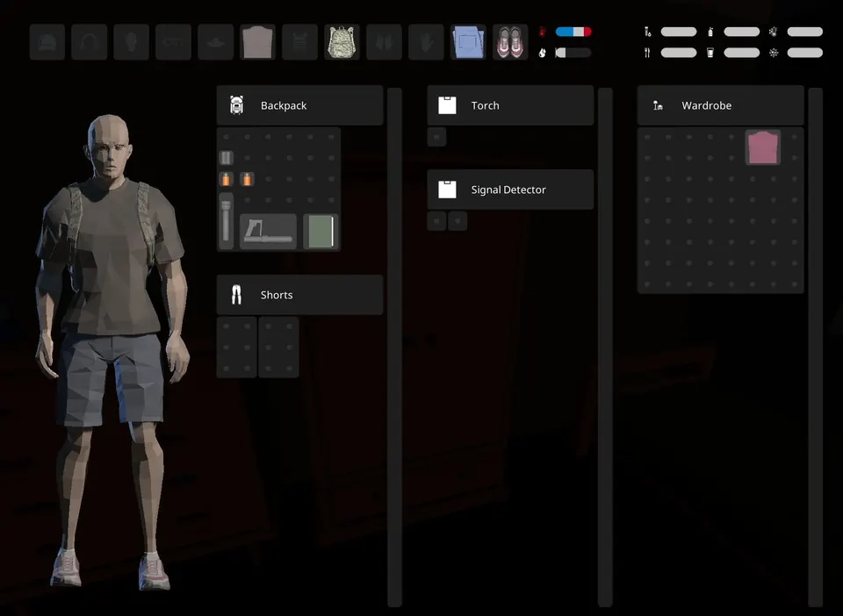Select the glasses equipment slot
Image resolution: width=843 pixels, height=616 pixels.
[x=173, y=42]
